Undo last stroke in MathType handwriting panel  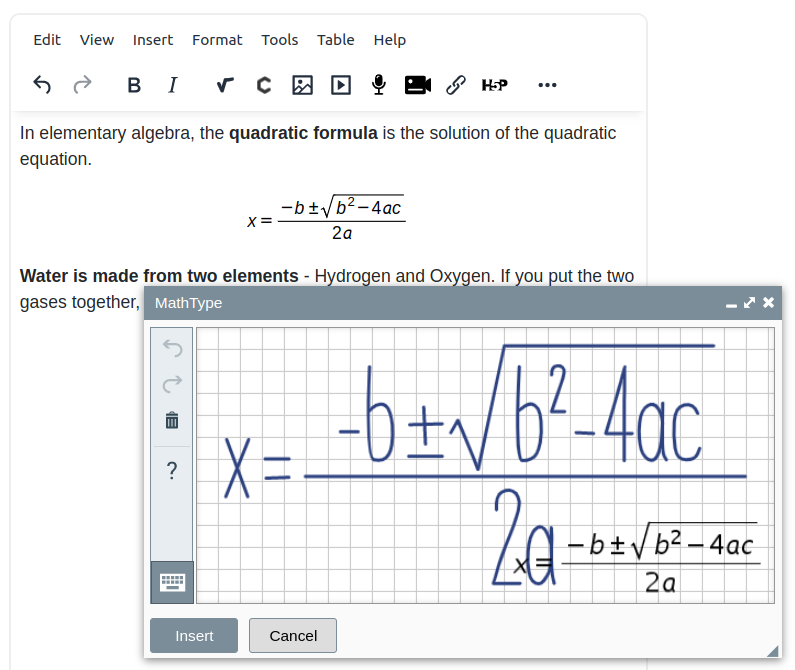pyautogui.click(x=172, y=348)
